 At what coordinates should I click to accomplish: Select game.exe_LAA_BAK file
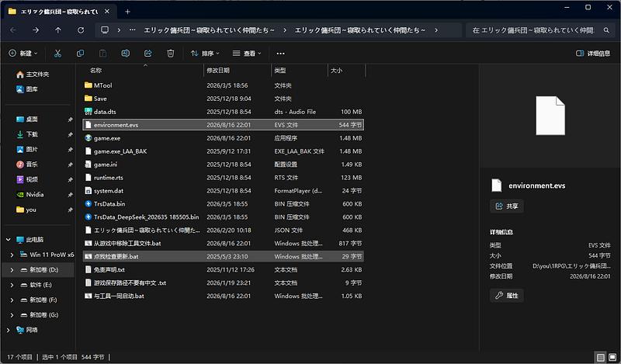[x=224, y=151]
